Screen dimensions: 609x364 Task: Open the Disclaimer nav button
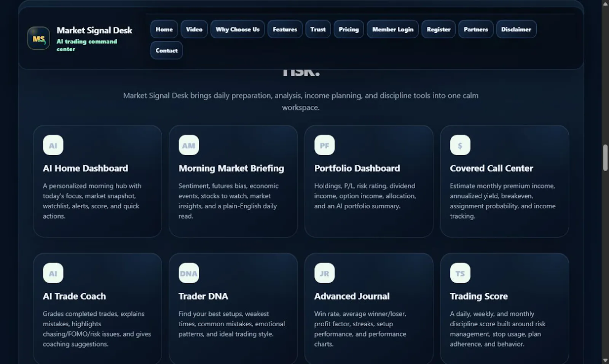516,29
